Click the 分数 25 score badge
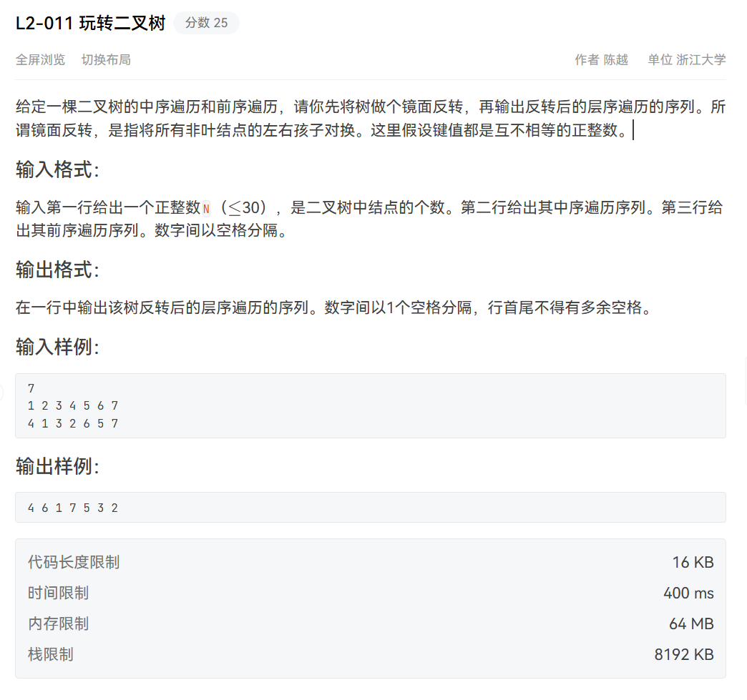 206,22
